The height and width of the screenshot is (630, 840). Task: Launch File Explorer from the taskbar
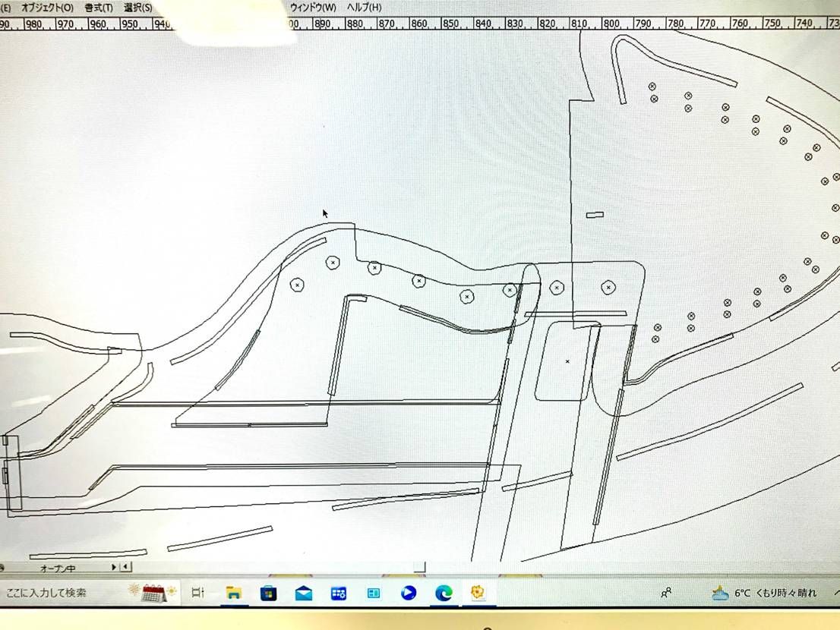[233, 593]
